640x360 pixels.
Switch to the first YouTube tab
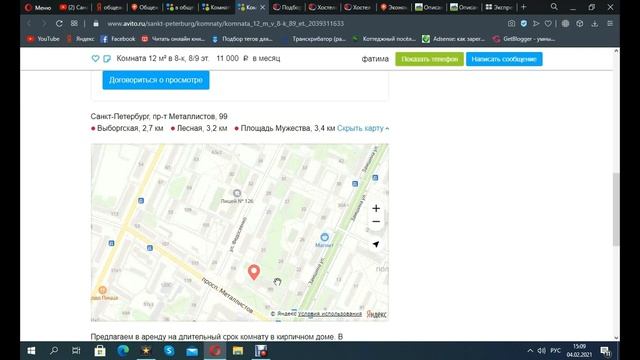[74, 7]
